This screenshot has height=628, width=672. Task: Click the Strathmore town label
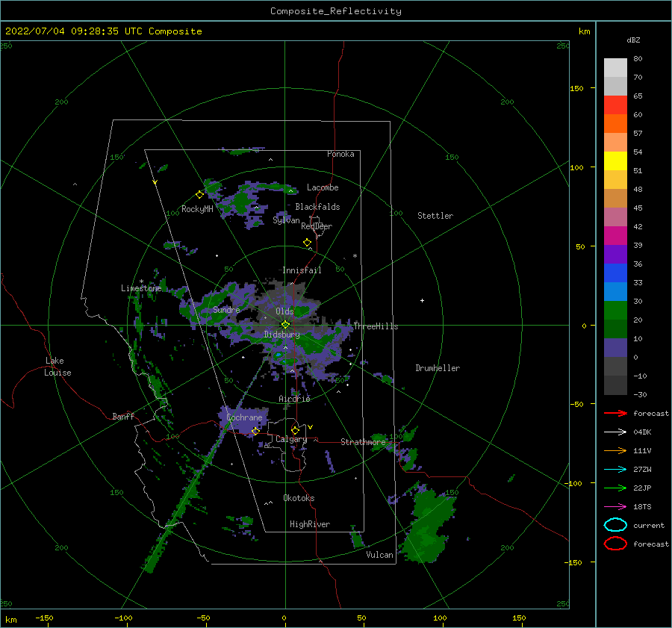[363, 442]
